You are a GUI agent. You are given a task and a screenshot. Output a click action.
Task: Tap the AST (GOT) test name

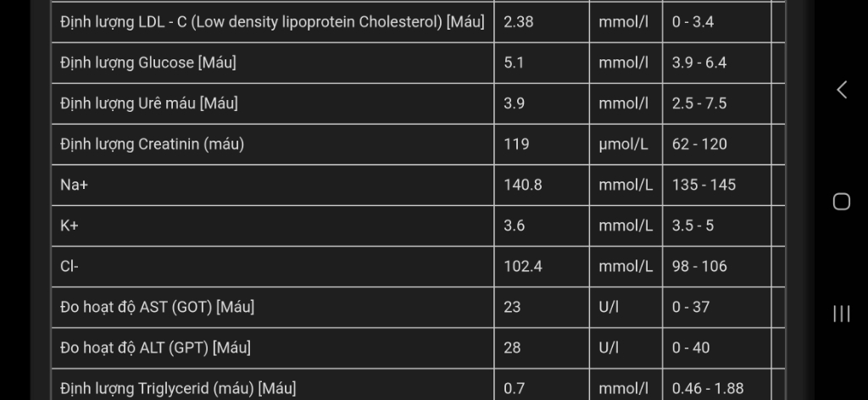(x=158, y=307)
